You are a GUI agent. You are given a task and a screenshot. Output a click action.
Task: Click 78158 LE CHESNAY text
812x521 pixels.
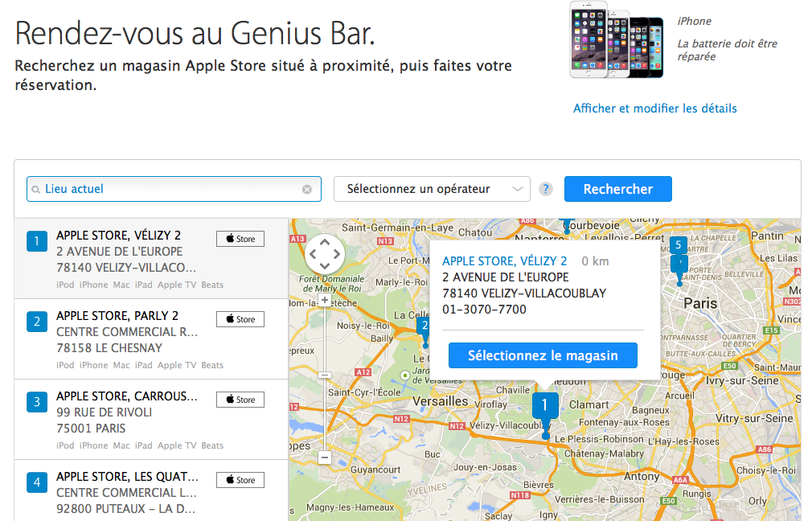(109, 348)
